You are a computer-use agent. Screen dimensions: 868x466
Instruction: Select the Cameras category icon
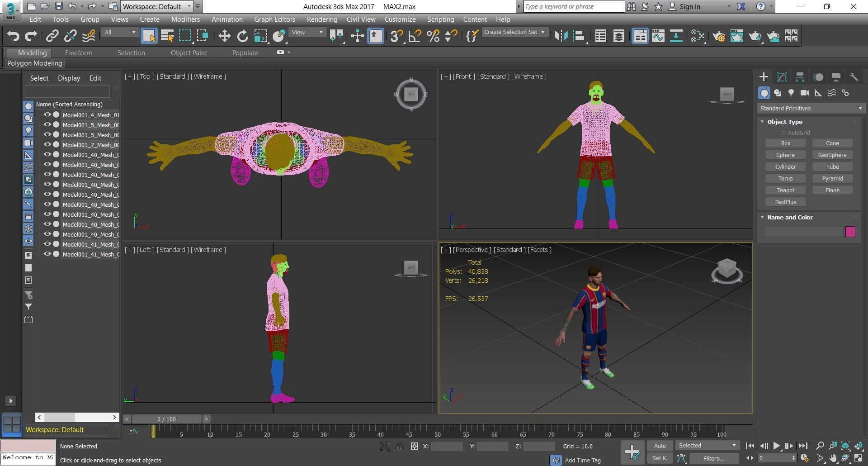point(805,93)
